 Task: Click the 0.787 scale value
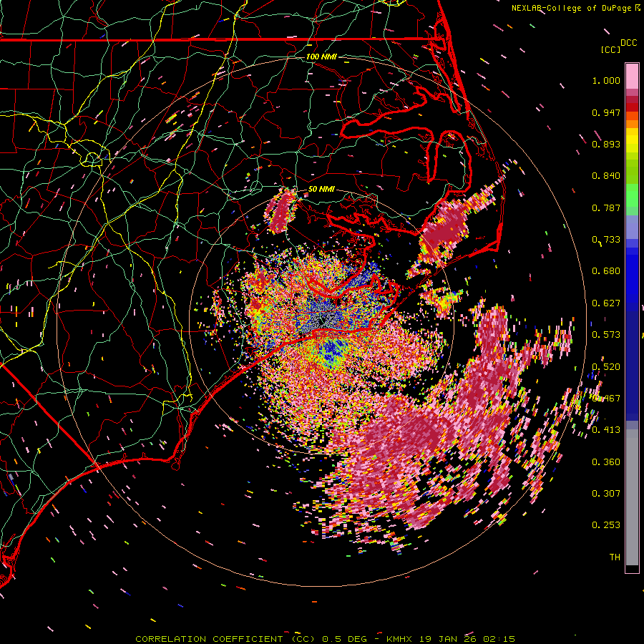[606, 208]
